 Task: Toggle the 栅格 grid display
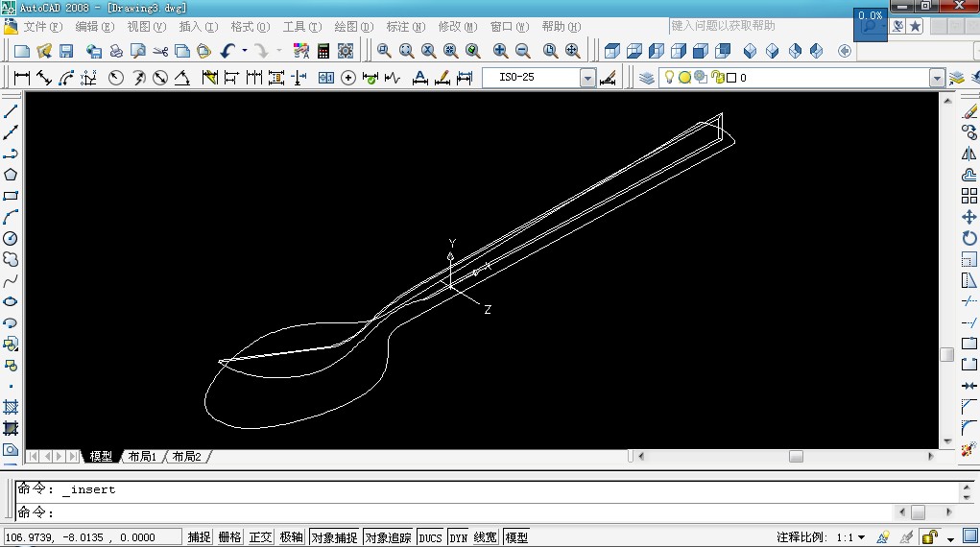(230, 537)
